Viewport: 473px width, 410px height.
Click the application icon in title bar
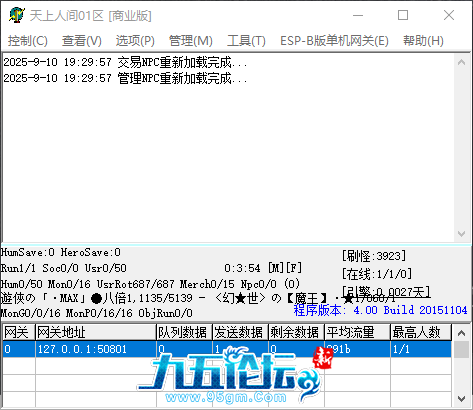(x=17, y=15)
